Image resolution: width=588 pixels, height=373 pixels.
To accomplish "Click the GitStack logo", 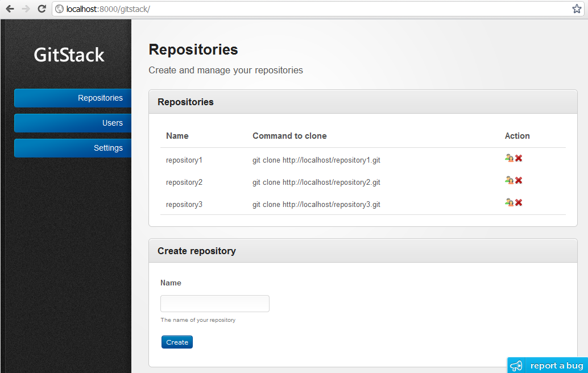I will (x=68, y=55).
